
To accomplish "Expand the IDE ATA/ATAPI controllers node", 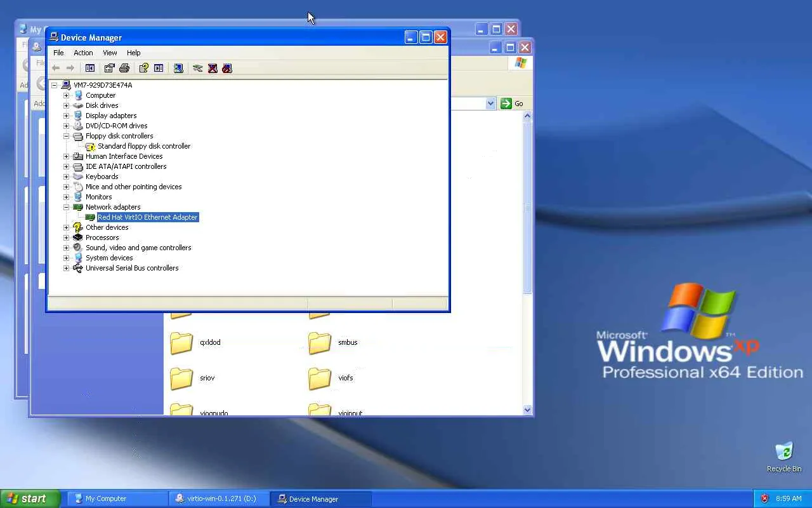I will tap(66, 166).
